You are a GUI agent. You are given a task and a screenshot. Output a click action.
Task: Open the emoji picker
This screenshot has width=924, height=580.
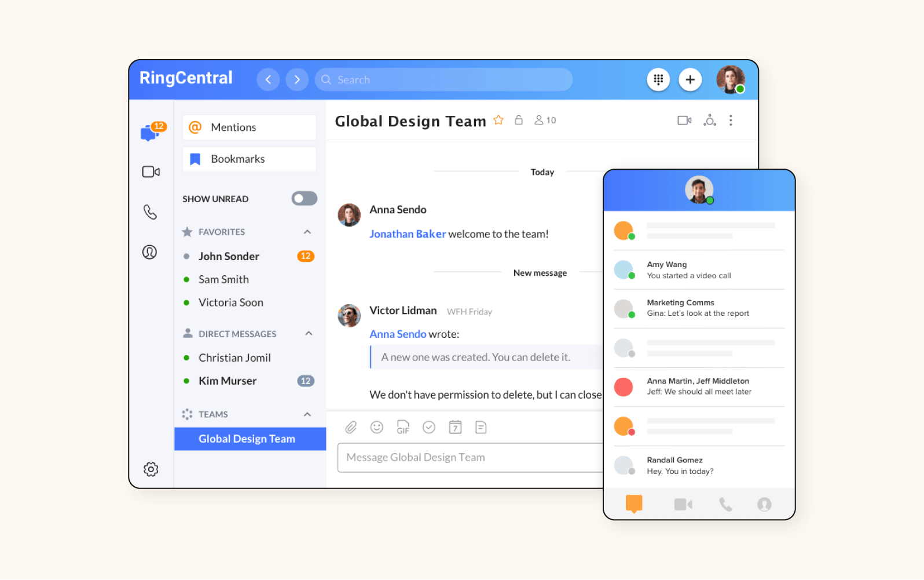[x=377, y=427]
